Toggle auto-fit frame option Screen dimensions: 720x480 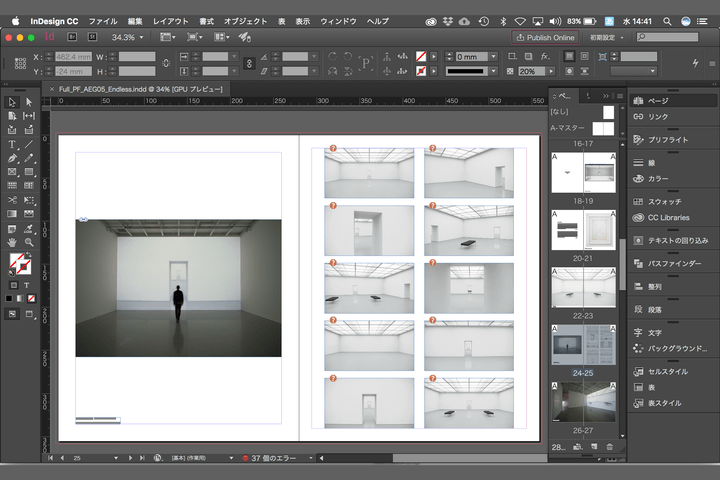tap(602, 56)
